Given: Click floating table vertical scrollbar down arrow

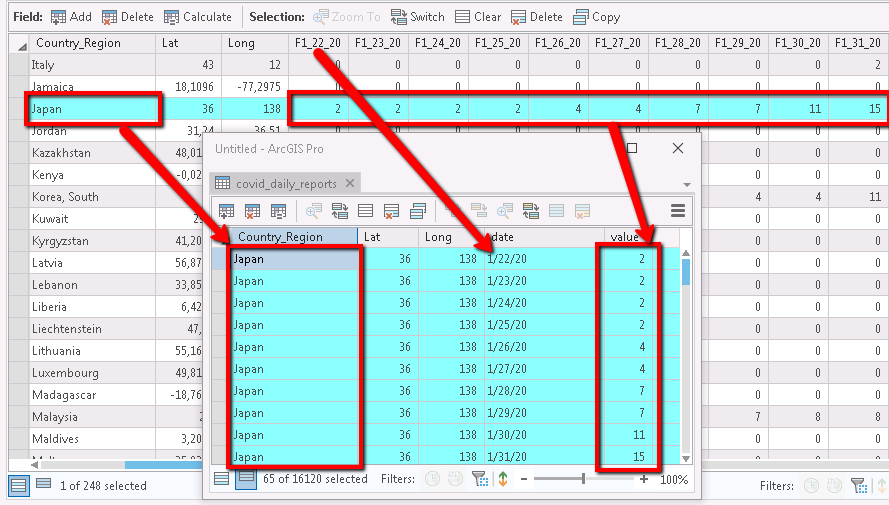Looking at the screenshot, I should (x=686, y=459).
